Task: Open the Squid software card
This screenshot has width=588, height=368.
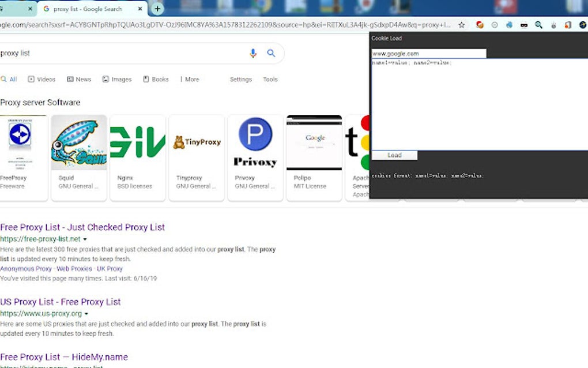Action: point(79,157)
